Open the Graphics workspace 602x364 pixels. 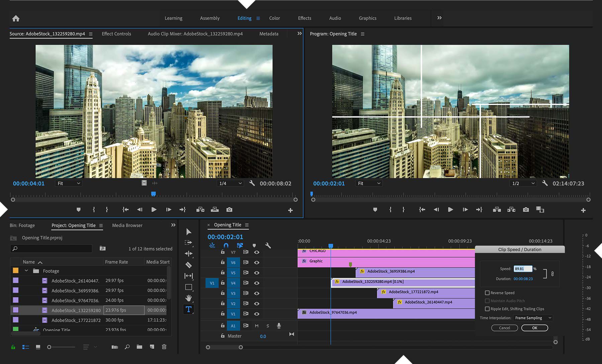click(367, 18)
